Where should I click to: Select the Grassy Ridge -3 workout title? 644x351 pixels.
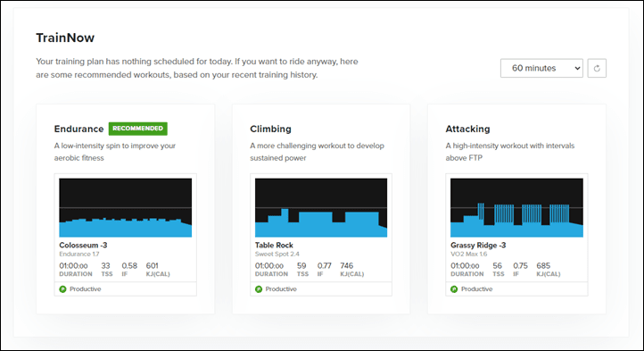[x=478, y=246]
